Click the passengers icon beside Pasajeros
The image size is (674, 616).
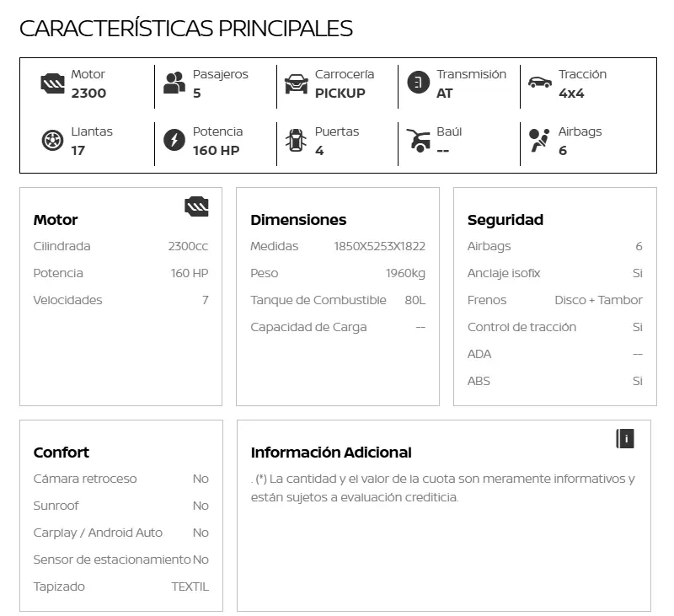[x=174, y=83]
